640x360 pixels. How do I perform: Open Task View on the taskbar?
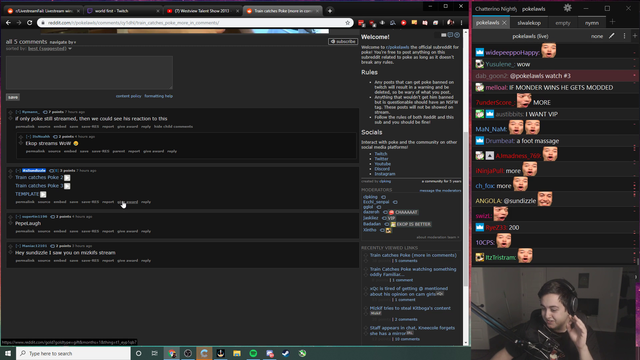pos(155,353)
